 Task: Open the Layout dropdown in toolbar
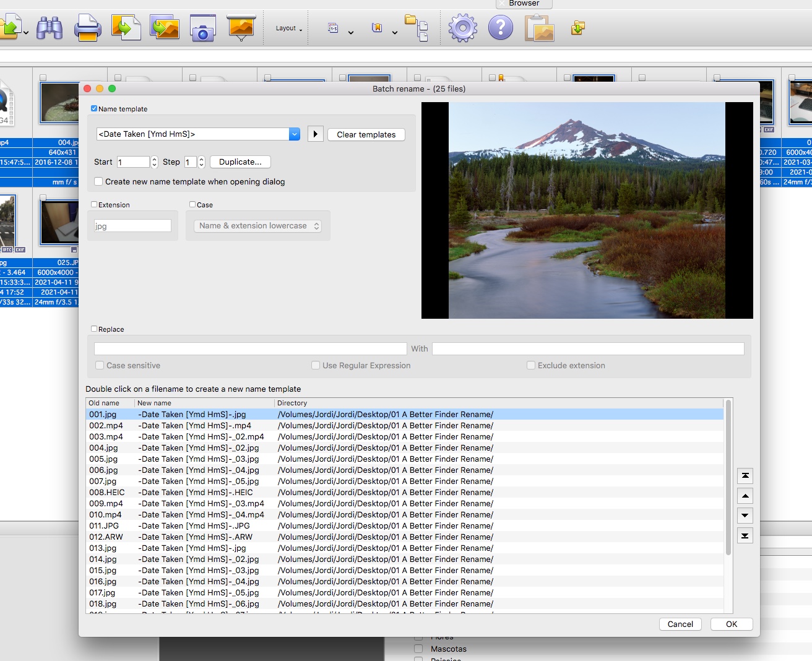(x=288, y=28)
